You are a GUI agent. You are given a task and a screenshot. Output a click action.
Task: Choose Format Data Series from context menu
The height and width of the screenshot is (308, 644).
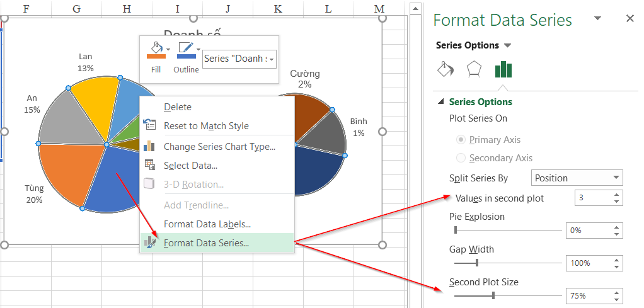206,242
